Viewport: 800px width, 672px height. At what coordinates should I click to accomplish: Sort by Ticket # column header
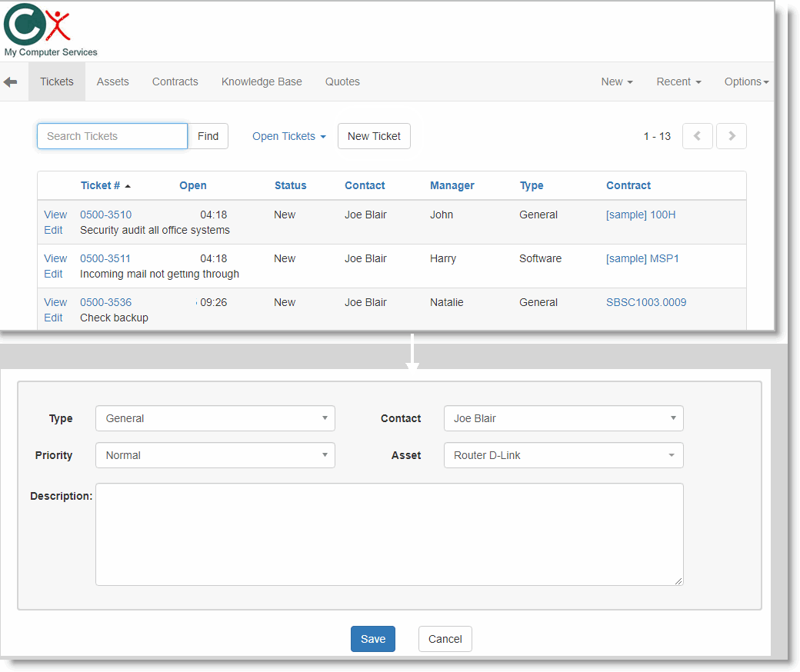100,185
